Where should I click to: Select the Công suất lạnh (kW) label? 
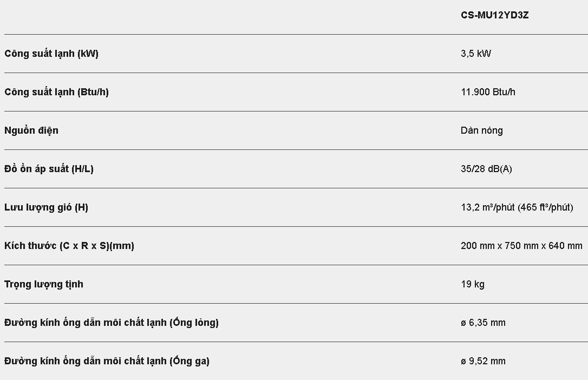(51, 54)
